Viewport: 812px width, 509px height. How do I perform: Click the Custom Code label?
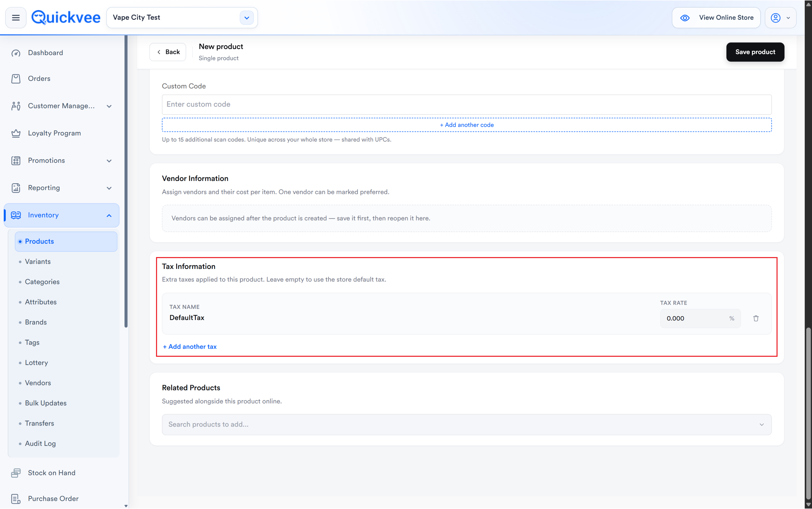(184, 86)
